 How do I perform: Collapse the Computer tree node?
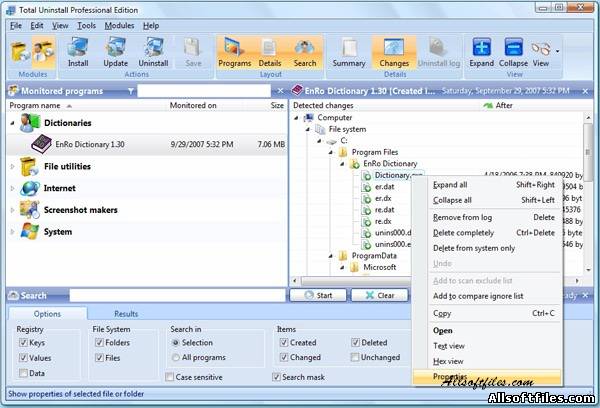296,118
